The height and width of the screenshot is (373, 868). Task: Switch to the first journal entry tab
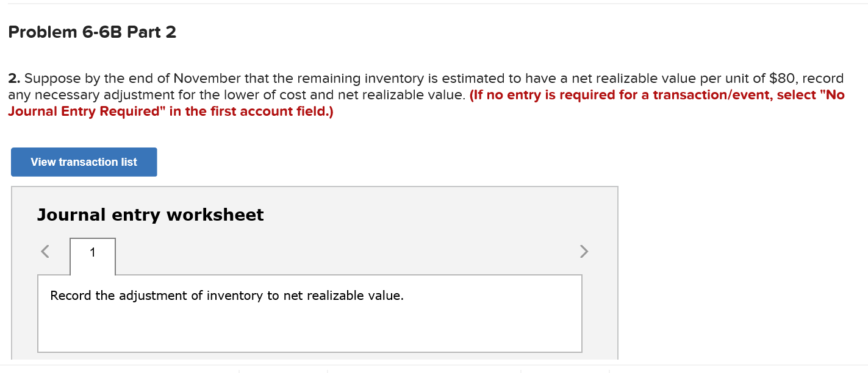(x=92, y=252)
